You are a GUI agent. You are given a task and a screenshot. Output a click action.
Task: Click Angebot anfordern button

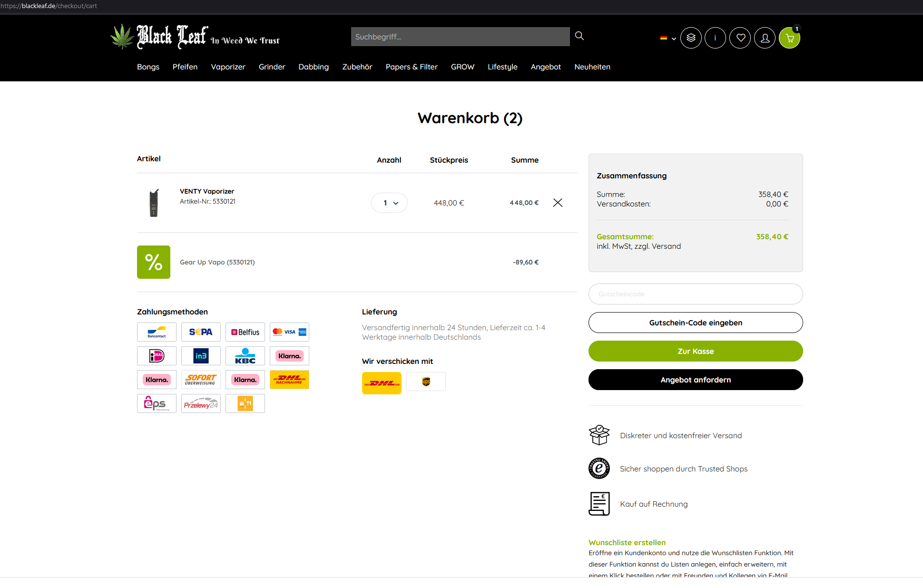[695, 380]
